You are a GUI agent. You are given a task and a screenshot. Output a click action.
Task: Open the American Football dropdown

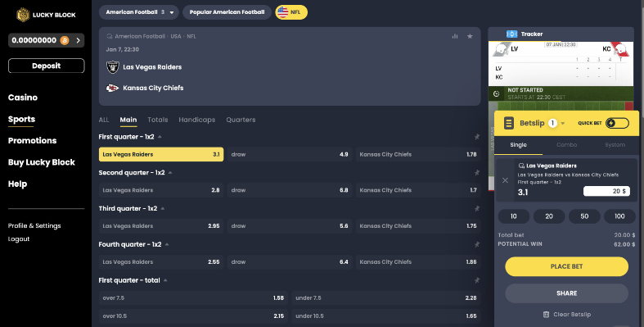pos(139,12)
